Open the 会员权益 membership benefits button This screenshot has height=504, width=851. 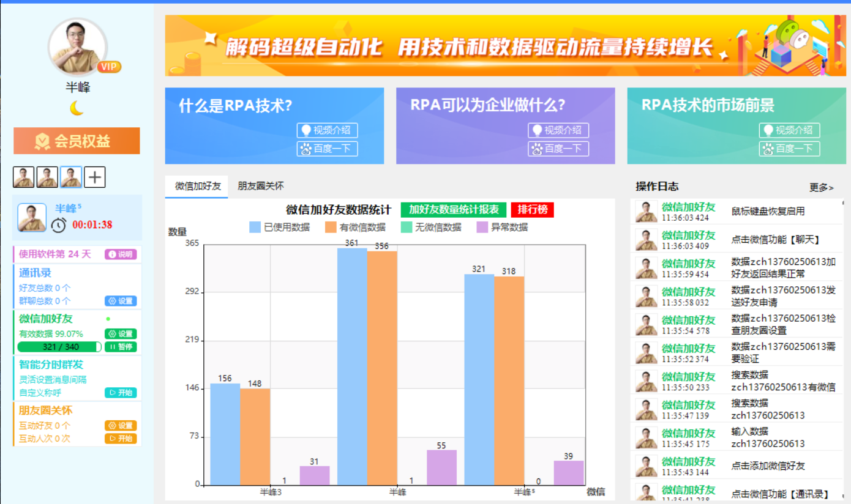77,141
